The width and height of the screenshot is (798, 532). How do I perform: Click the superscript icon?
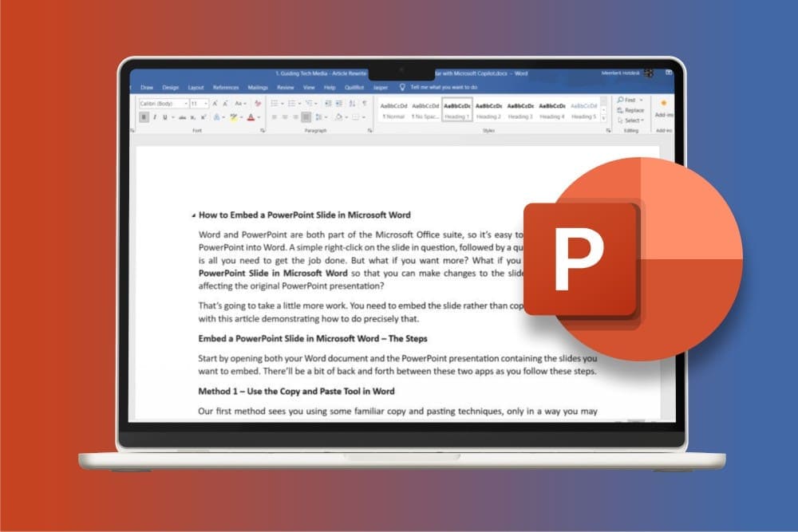pos(203,117)
